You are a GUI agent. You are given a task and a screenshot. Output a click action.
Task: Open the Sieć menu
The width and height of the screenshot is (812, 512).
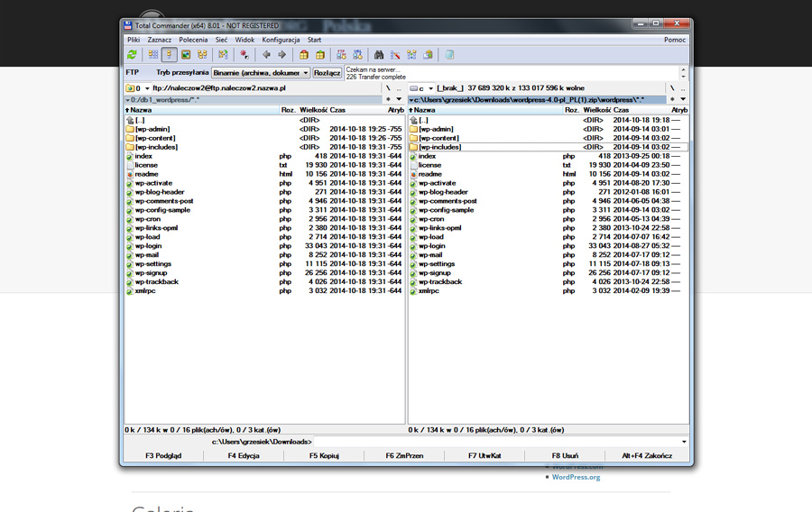[221, 40]
